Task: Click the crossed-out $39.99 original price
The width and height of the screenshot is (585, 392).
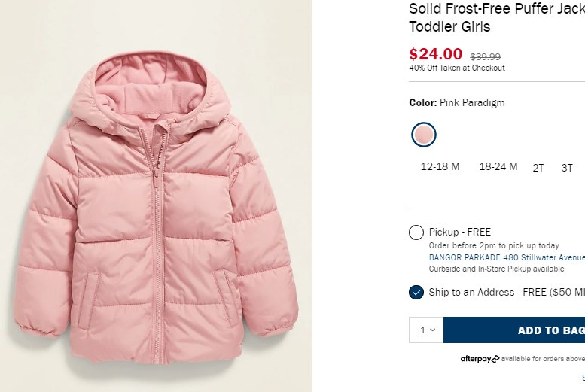Action: pos(485,56)
